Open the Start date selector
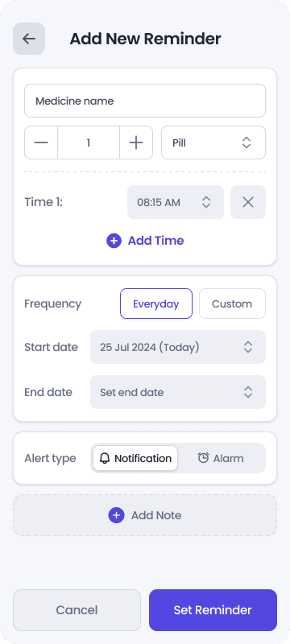The height and width of the screenshot is (644, 290). pyautogui.click(x=178, y=347)
